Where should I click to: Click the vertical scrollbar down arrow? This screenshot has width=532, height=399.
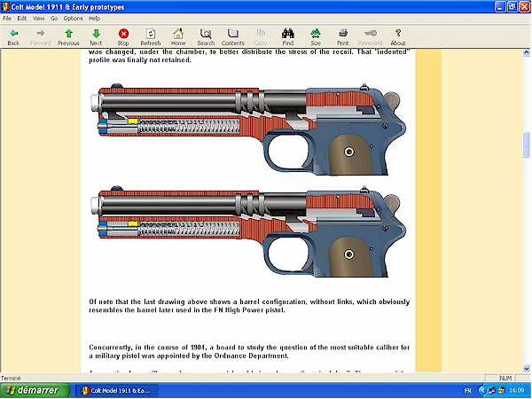pos(526,368)
